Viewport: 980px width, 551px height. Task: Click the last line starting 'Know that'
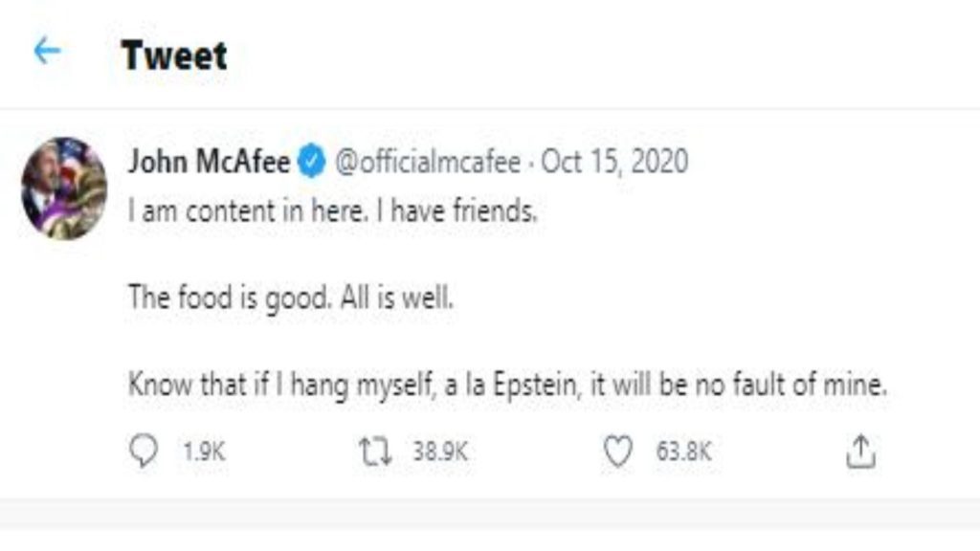pyautogui.click(x=507, y=386)
